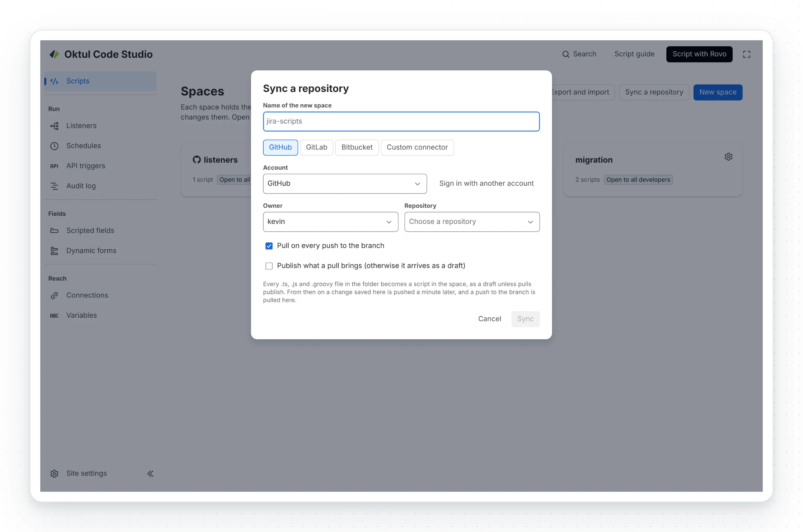The width and height of the screenshot is (803, 532).
Task: Open the Choose a repository dropdown
Action: click(x=472, y=222)
